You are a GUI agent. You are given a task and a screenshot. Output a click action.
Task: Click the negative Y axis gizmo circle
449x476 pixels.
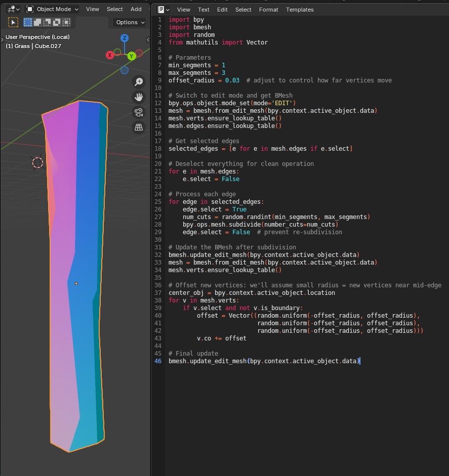117,53
